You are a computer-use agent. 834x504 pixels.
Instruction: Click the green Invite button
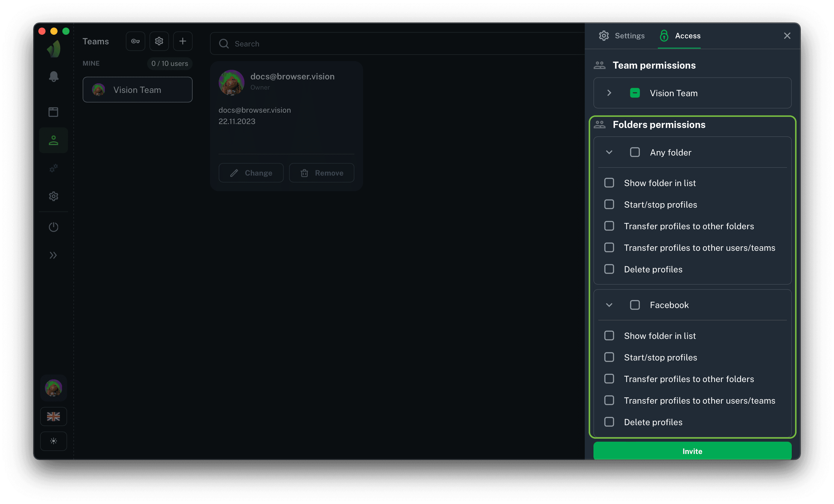(692, 451)
